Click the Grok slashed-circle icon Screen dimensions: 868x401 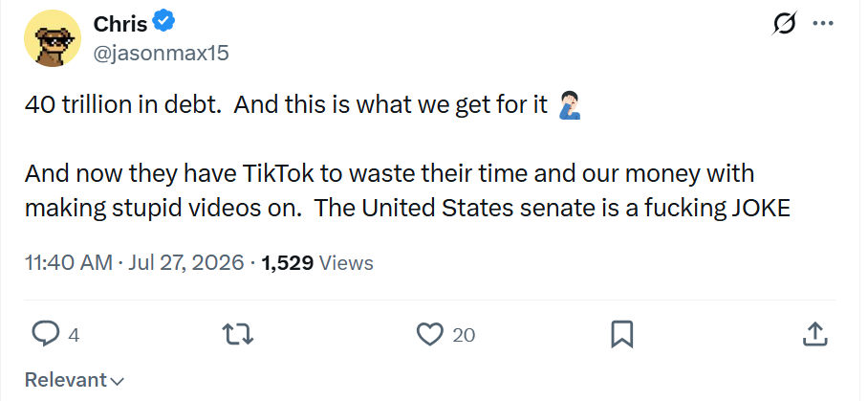[785, 23]
